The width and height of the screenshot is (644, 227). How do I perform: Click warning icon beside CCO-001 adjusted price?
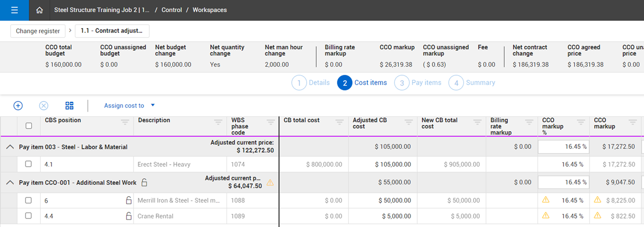click(270, 182)
